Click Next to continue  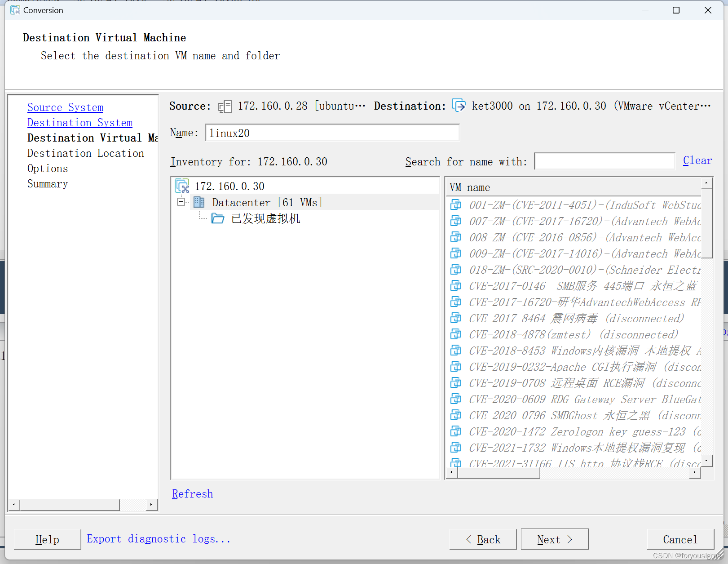click(555, 539)
